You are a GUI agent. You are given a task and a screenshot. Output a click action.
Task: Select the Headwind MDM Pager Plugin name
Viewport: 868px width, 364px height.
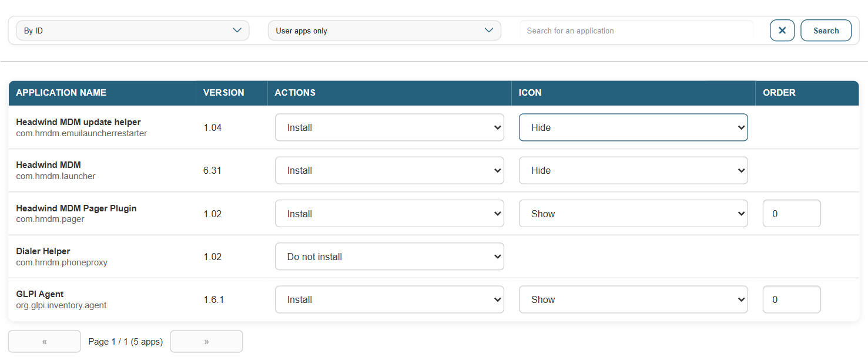76,208
